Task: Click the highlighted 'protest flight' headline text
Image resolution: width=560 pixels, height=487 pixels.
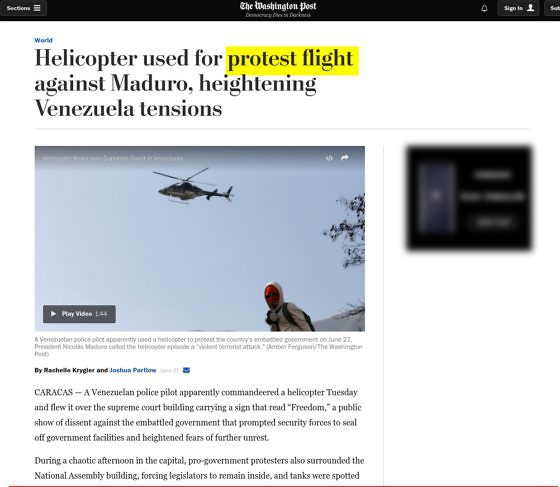Action: (x=292, y=60)
